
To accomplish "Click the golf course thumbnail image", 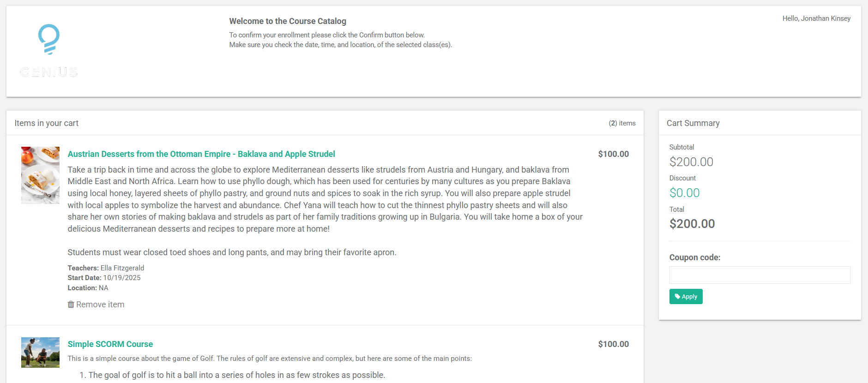I will pyautogui.click(x=40, y=353).
